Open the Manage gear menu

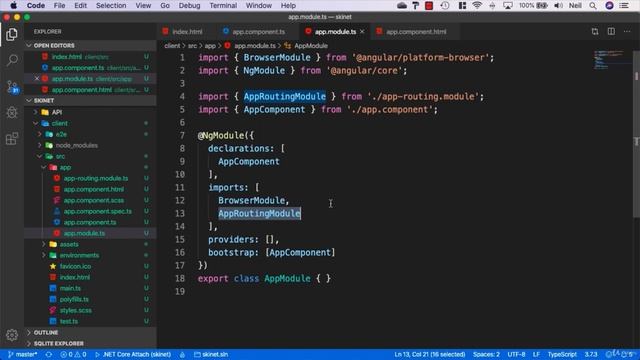12,335
